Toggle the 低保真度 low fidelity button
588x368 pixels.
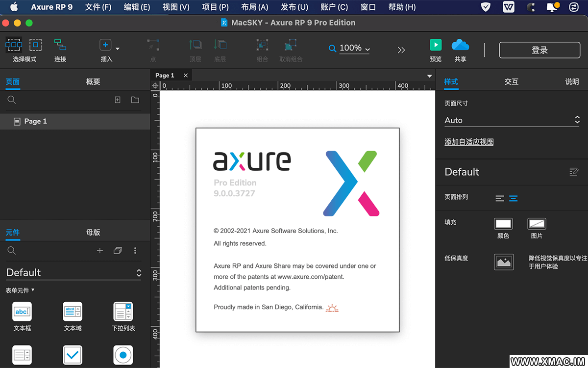point(504,262)
